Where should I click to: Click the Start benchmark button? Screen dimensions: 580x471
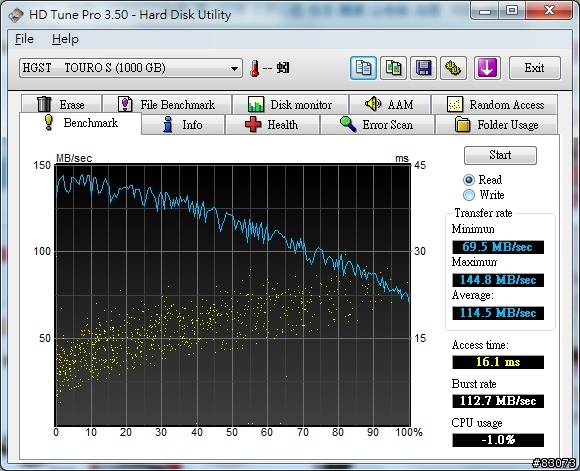tap(500, 155)
